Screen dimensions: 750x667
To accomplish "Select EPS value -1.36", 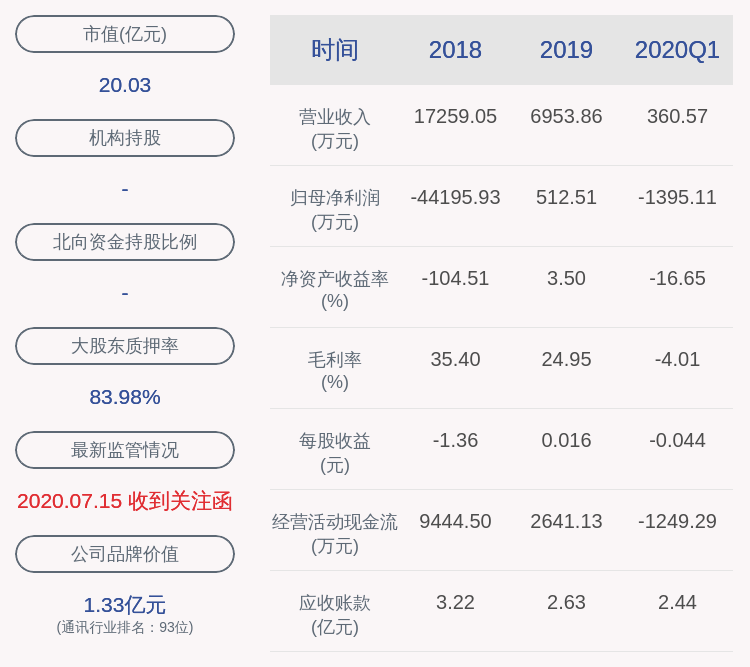I will pyautogui.click(x=455, y=440).
